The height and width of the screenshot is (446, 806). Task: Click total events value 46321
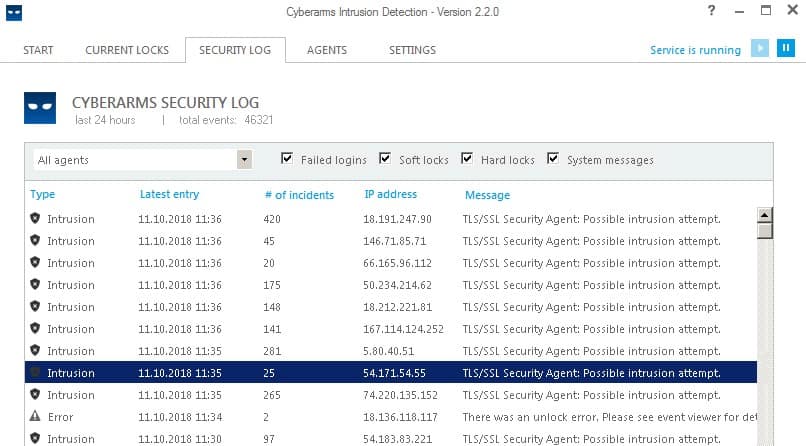pyautogui.click(x=259, y=120)
